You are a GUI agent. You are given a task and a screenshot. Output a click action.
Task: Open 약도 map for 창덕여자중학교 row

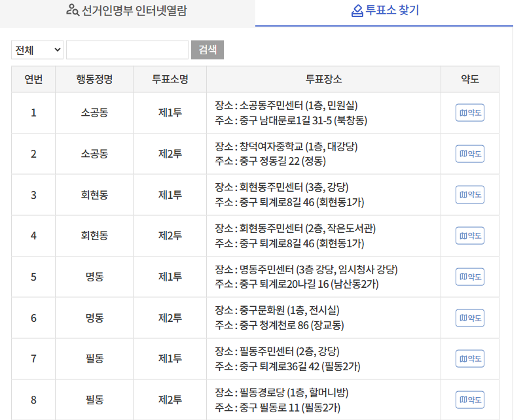[470, 154]
